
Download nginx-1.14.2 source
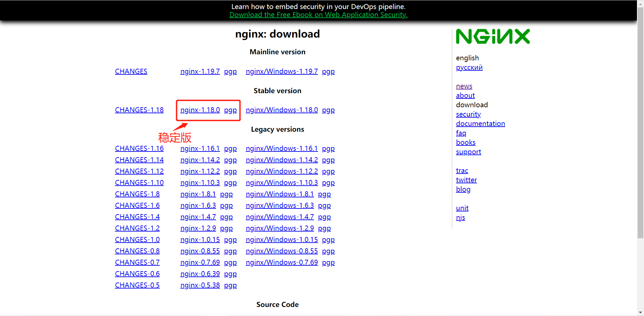click(x=200, y=160)
